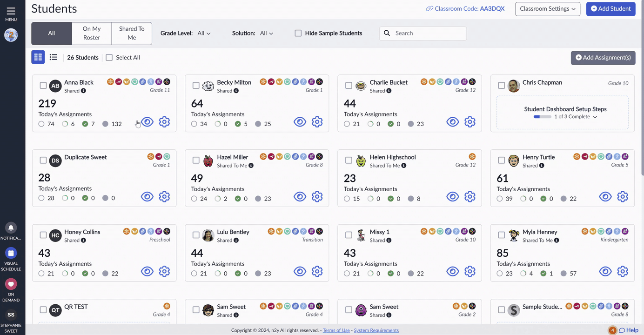Select Hazel Miller's student checkbox

point(196,161)
